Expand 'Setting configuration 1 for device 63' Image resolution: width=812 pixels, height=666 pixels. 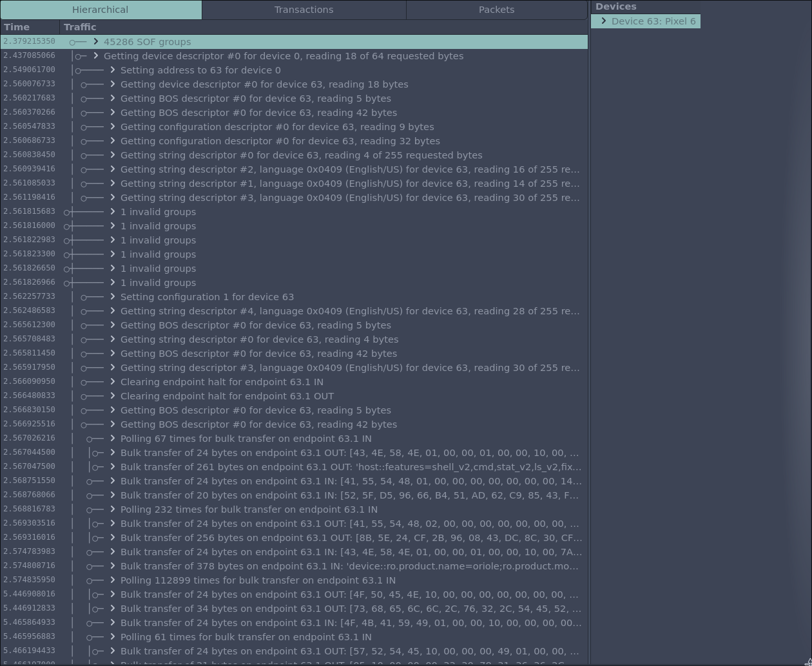tap(112, 297)
